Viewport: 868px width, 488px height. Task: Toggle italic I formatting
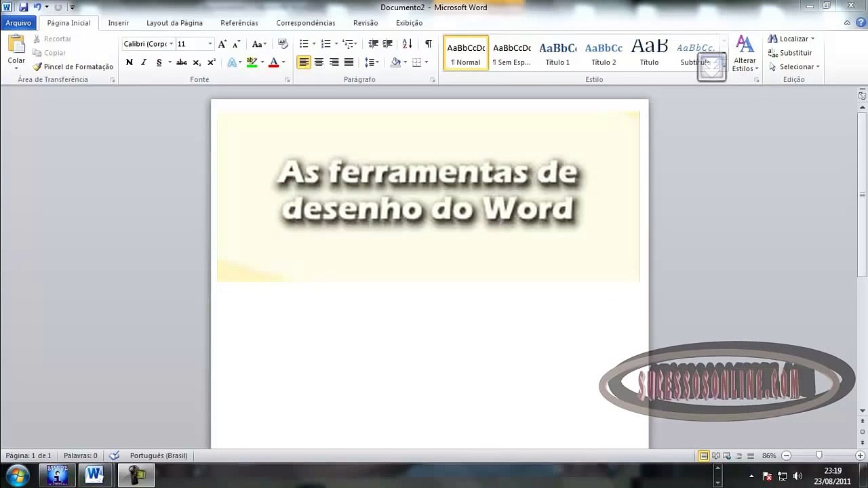tap(144, 62)
